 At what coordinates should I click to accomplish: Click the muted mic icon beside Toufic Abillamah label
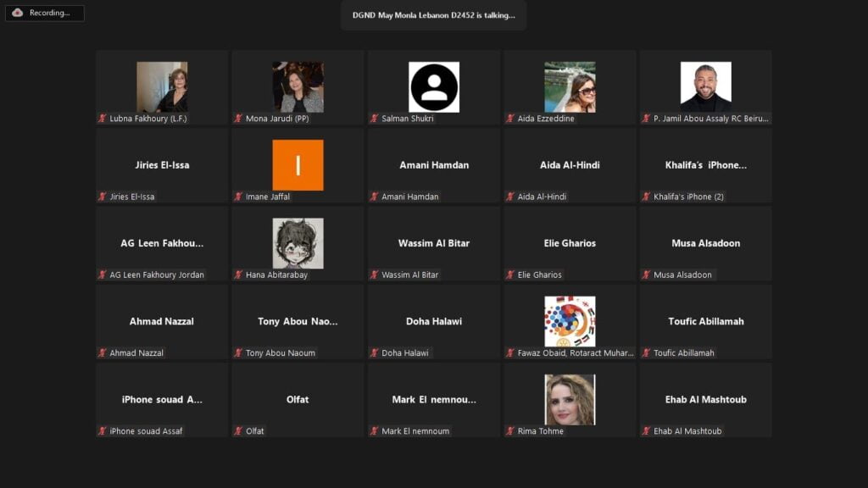coord(647,352)
